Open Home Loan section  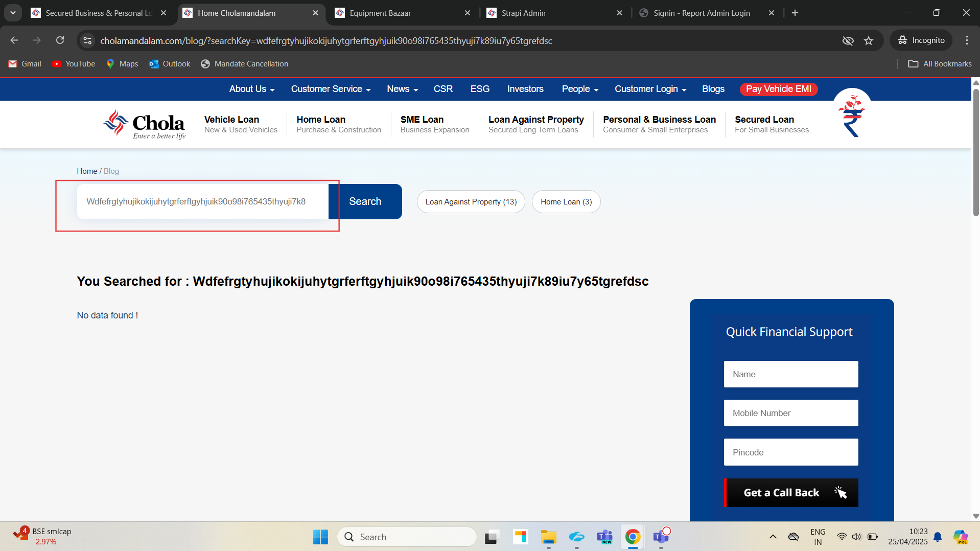click(339, 124)
